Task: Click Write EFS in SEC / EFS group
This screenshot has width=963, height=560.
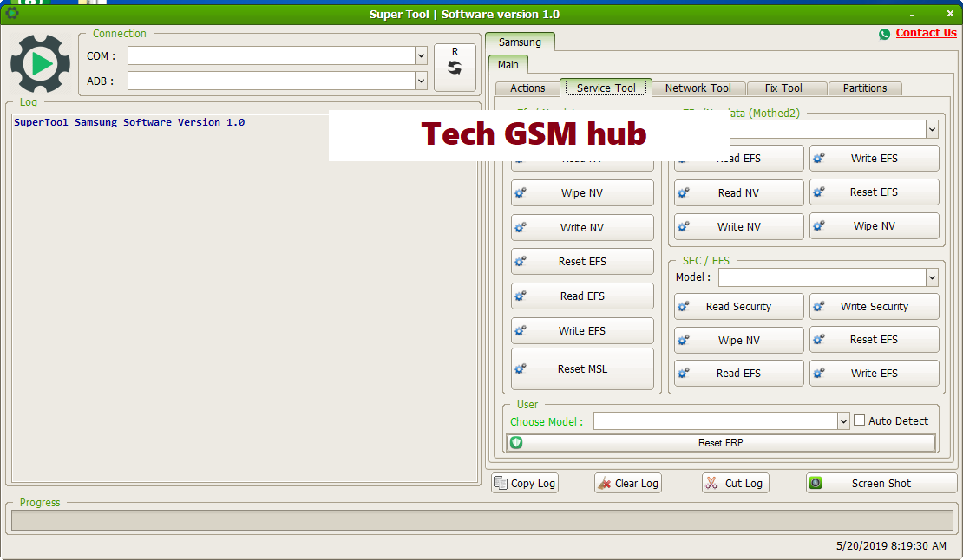Action: (874, 373)
